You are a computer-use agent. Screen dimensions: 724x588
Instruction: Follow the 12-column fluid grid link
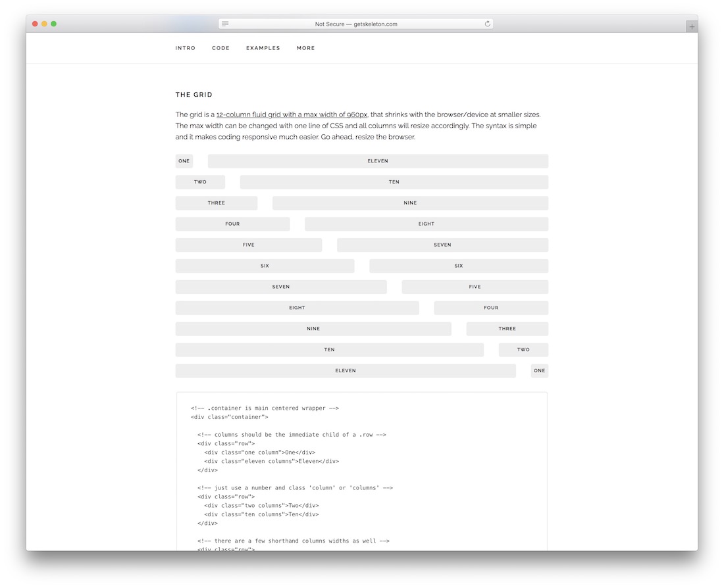click(x=292, y=114)
